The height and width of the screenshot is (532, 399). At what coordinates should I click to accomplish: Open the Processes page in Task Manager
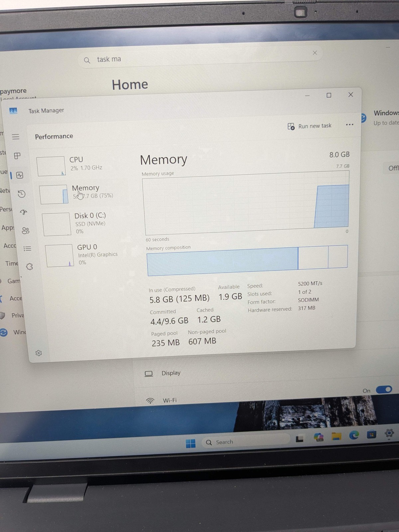point(17,155)
